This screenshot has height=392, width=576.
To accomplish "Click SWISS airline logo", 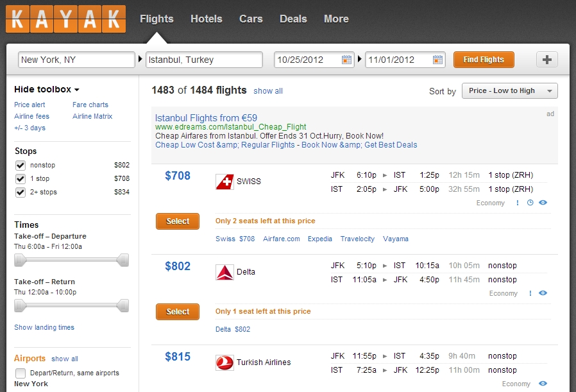I will pos(224,182).
